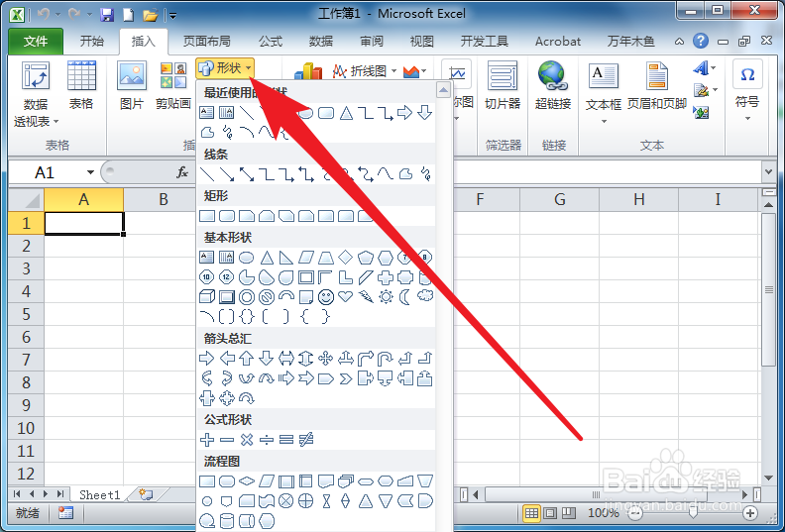Select the Oval in Basic Shapes
The height and width of the screenshot is (532, 785).
pos(247,258)
